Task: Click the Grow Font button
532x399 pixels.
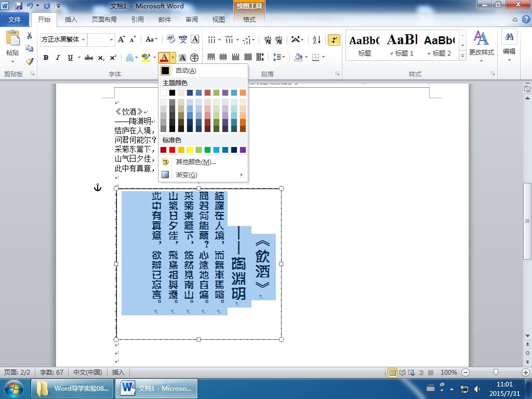Action: tap(121, 39)
